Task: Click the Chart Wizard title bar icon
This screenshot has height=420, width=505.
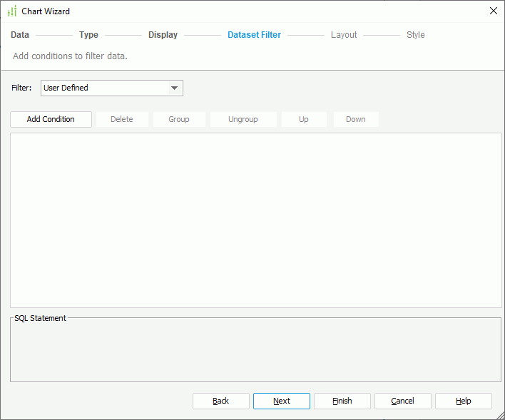Action: click(x=11, y=11)
